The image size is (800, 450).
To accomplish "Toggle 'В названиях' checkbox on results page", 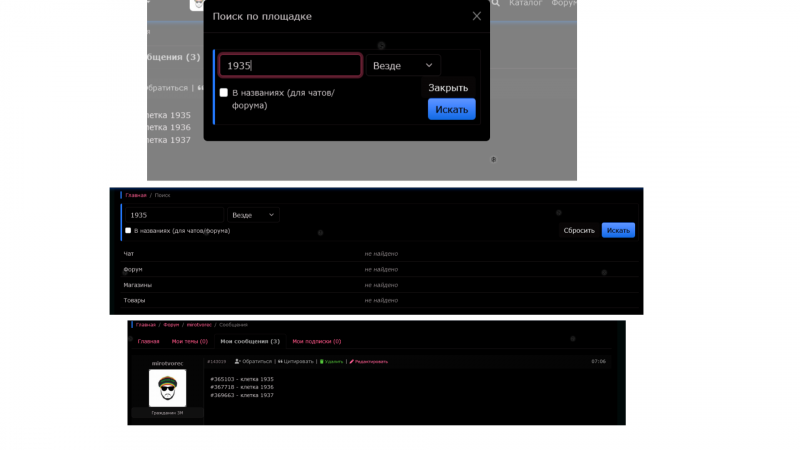I will (128, 231).
